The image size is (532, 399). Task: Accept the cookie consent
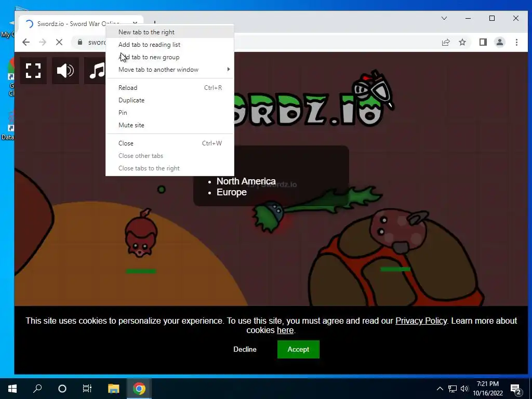(298, 349)
